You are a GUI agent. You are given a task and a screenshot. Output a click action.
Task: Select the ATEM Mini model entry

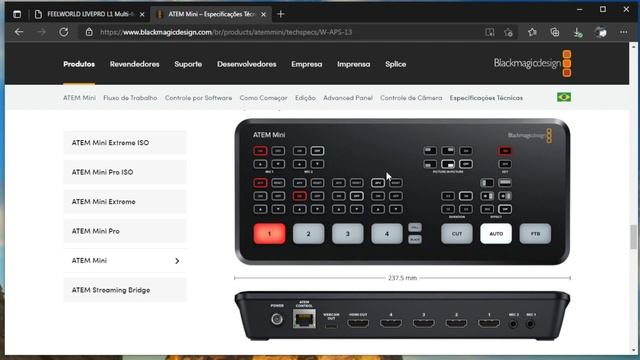124,260
